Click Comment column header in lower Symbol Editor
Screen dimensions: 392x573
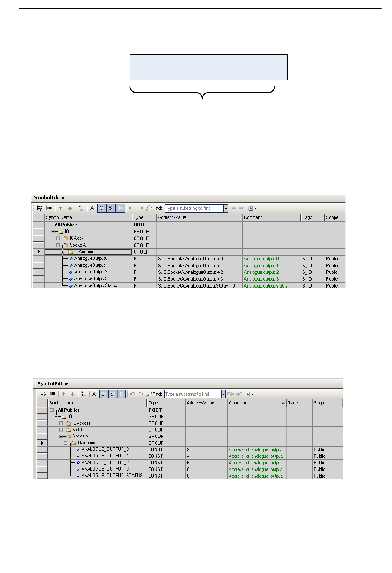(257, 403)
